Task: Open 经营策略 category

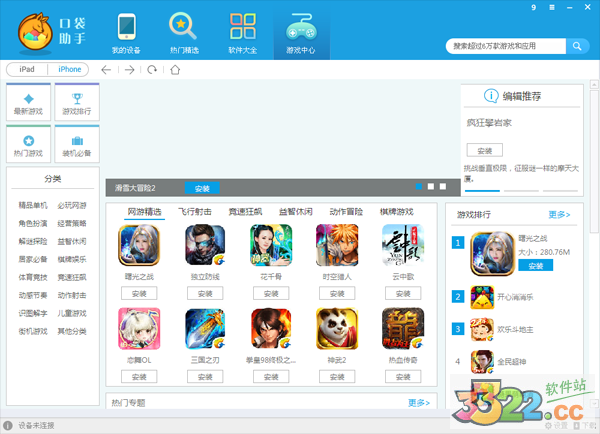Action: (72, 224)
